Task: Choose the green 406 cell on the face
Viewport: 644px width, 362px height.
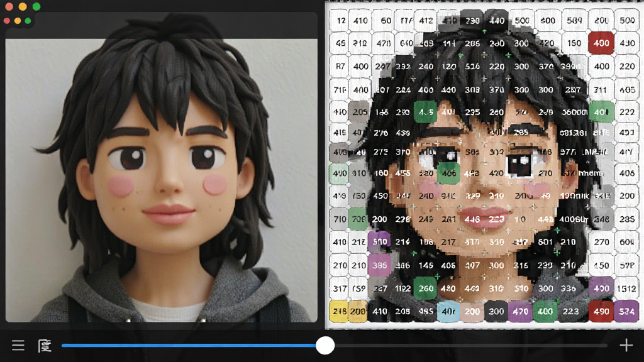Action: point(448,173)
